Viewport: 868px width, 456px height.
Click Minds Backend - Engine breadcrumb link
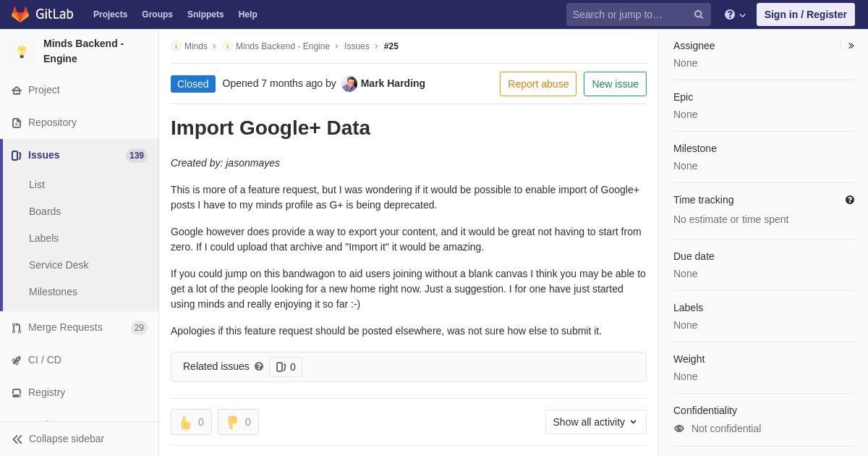pyautogui.click(x=283, y=46)
